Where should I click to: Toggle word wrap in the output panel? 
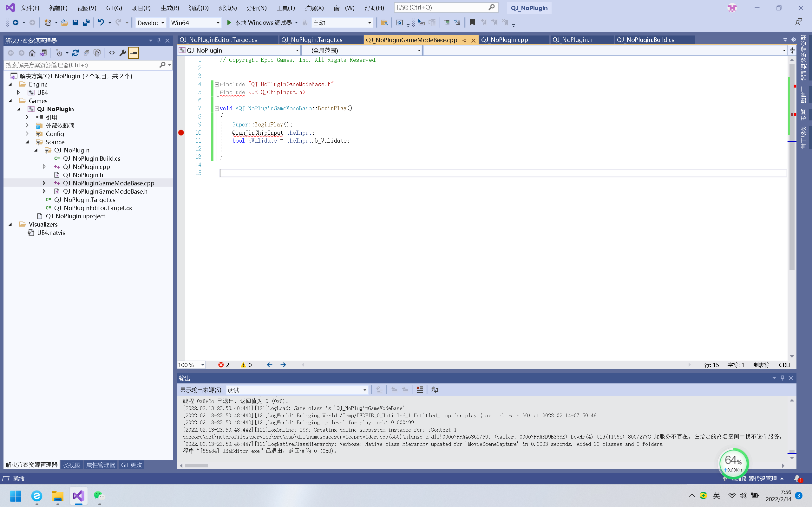click(435, 390)
